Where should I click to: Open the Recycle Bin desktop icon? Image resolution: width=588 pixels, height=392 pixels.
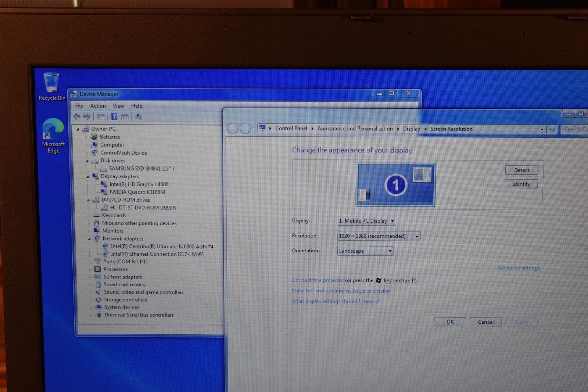(51, 86)
